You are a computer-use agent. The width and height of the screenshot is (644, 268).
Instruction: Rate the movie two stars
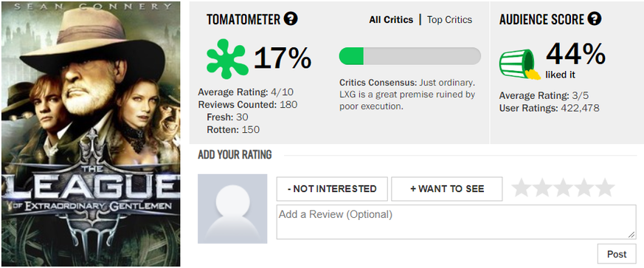542,188
